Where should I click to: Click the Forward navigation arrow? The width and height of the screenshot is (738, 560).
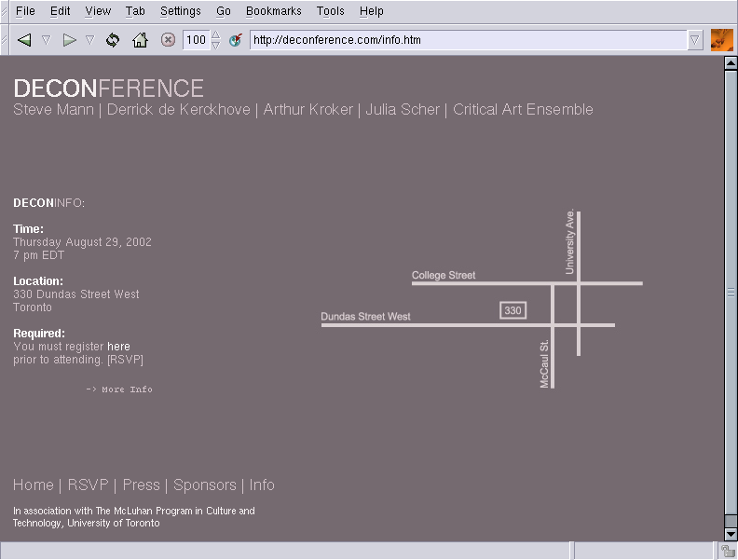(x=69, y=40)
